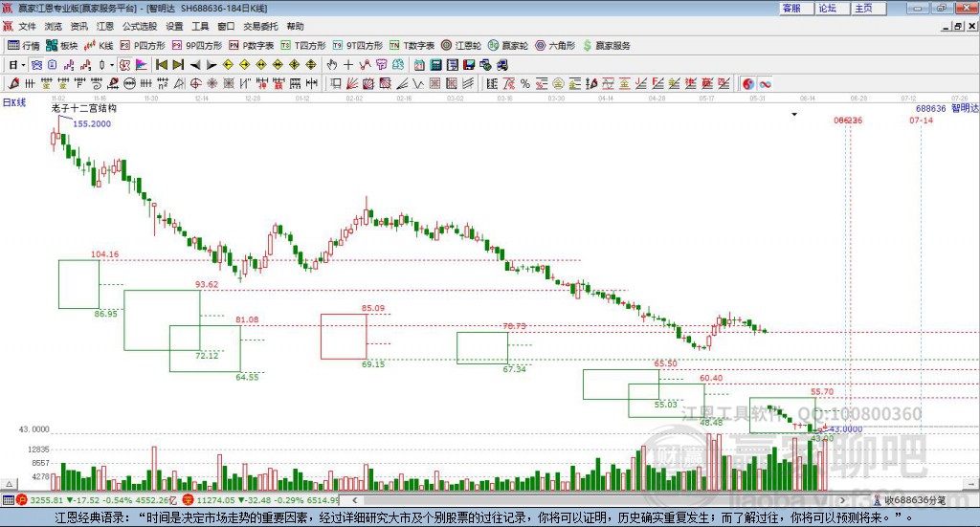Select the zigzag wave line tool
980x527 pixels.
pyautogui.click(x=418, y=83)
